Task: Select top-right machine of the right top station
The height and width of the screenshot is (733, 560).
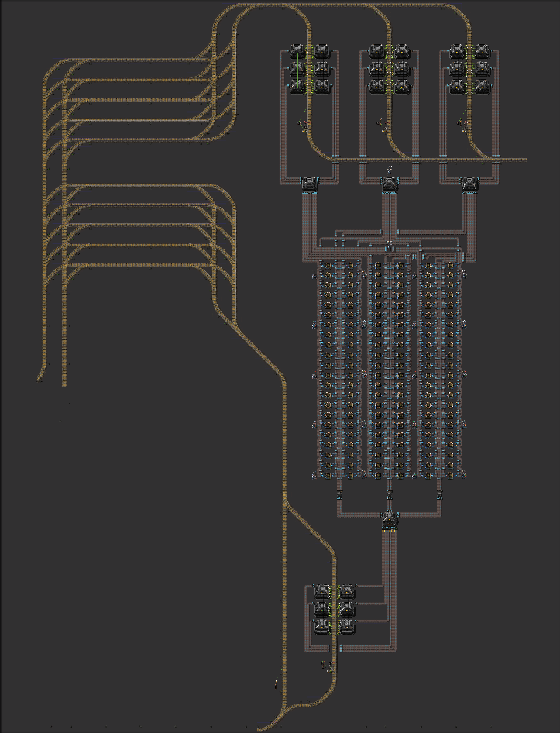Action: pyautogui.click(x=482, y=51)
